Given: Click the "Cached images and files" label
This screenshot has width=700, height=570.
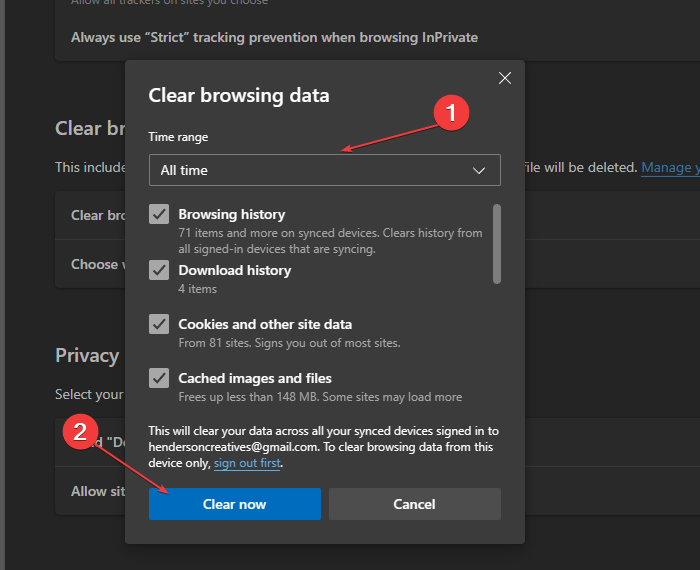Looking at the screenshot, I should (x=255, y=378).
